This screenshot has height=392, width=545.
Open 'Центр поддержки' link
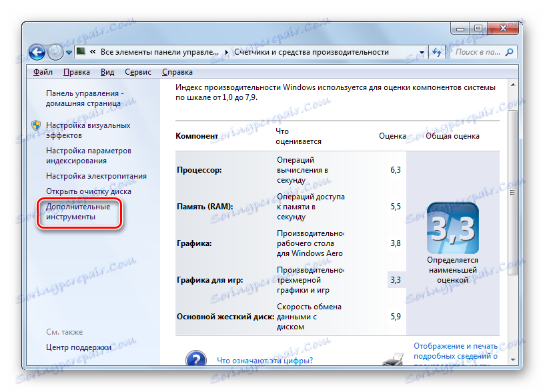[79, 347]
